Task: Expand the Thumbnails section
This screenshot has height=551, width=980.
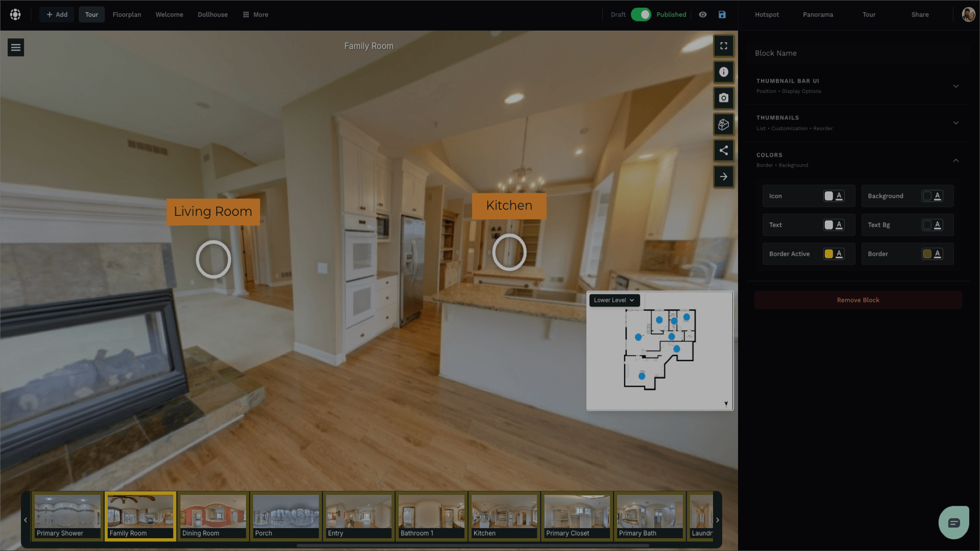Action: tap(859, 123)
